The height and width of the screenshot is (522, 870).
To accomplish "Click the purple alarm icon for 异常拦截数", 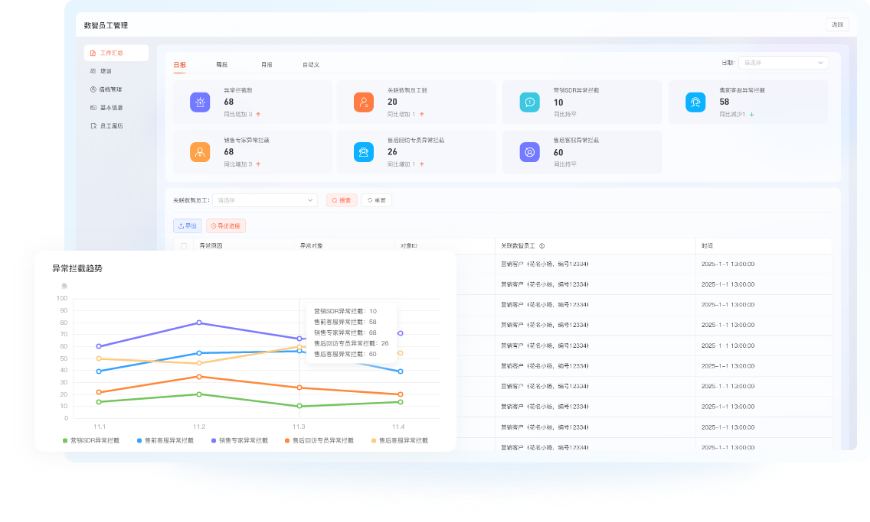I will tap(200, 102).
